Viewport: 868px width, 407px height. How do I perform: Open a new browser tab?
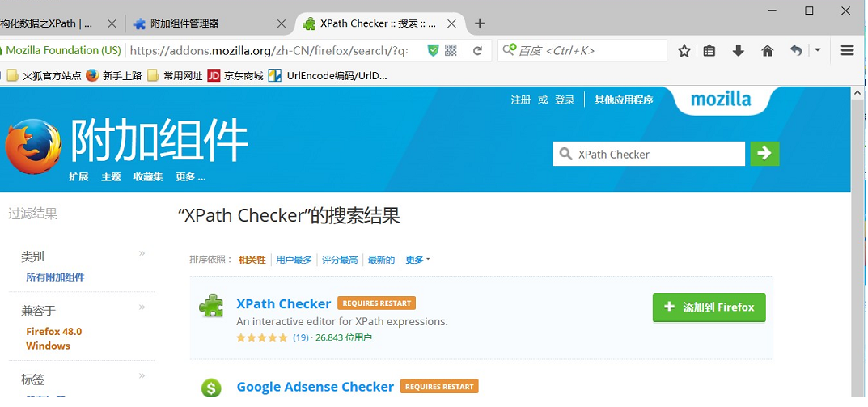[x=480, y=23]
